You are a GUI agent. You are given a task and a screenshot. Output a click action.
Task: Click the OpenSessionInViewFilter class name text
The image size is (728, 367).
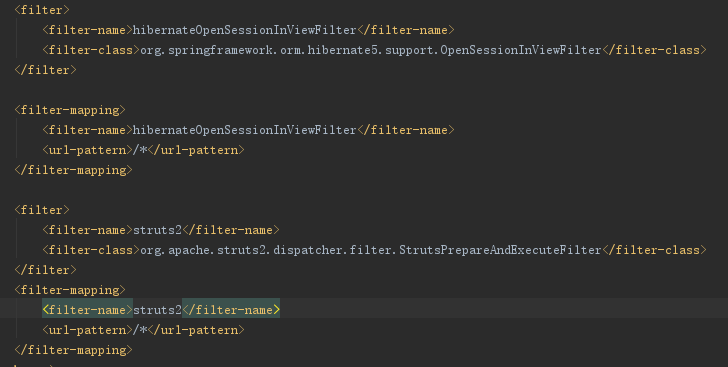click(520, 50)
